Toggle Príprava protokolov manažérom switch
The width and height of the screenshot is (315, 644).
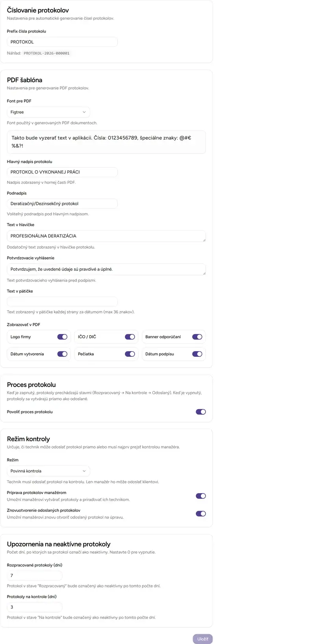tap(201, 496)
